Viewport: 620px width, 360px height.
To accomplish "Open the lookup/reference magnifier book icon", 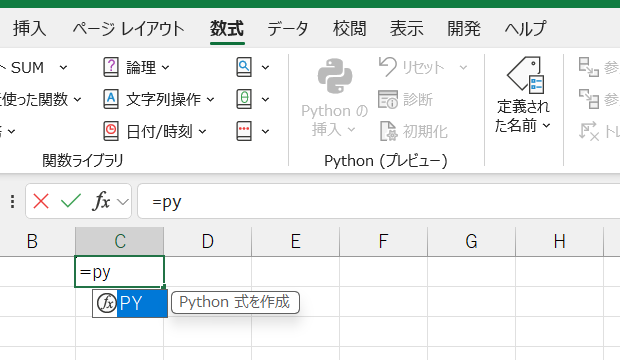I will [x=244, y=67].
